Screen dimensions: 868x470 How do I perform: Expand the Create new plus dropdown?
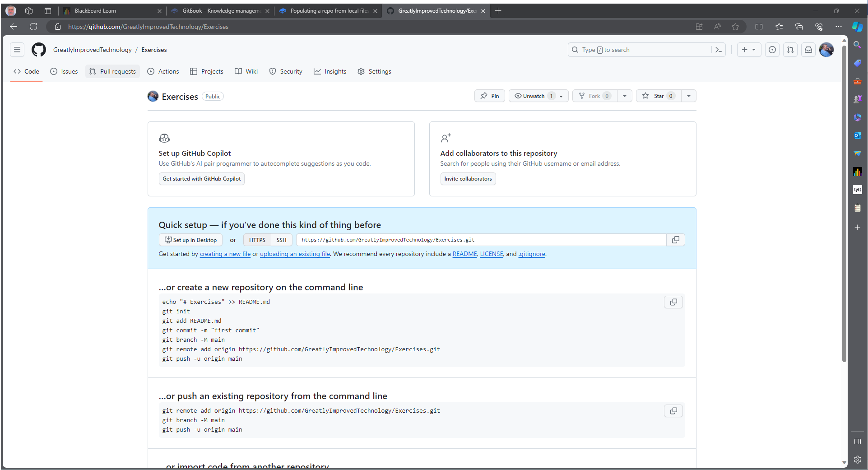coord(749,50)
